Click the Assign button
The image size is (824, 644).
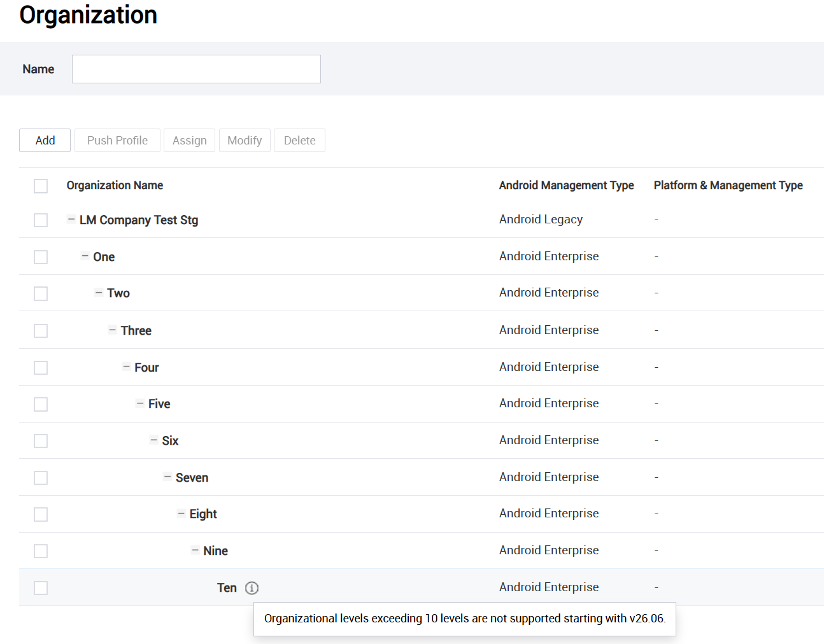tap(189, 140)
